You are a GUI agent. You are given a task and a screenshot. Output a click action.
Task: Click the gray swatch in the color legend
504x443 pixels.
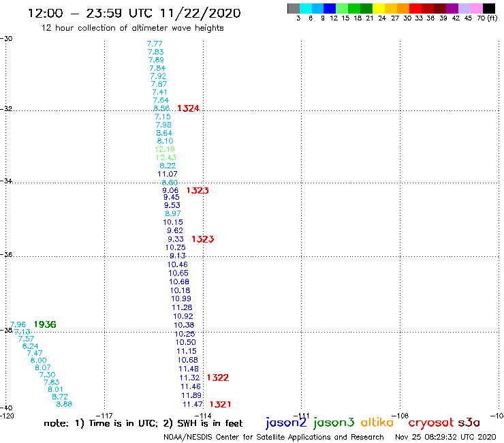coord(294,8)
